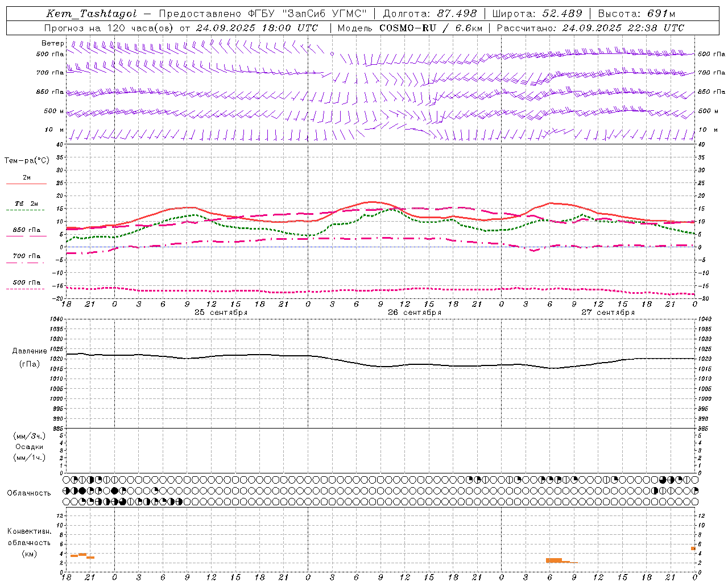Click the 25 сентября date label

(x=221, y=313)
